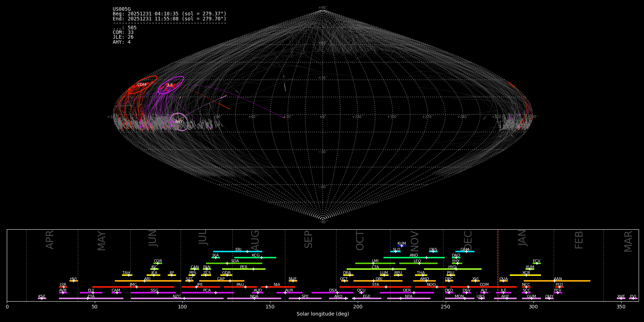Click the 'Beg: 20251231 04:10:35' header line

point(170,14)
